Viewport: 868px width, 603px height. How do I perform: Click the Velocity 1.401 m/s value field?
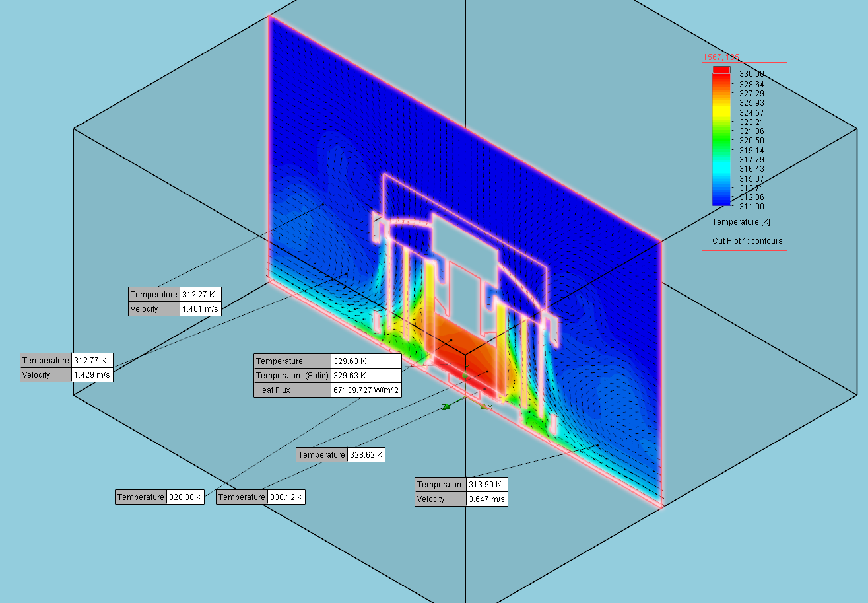(199, 308)
